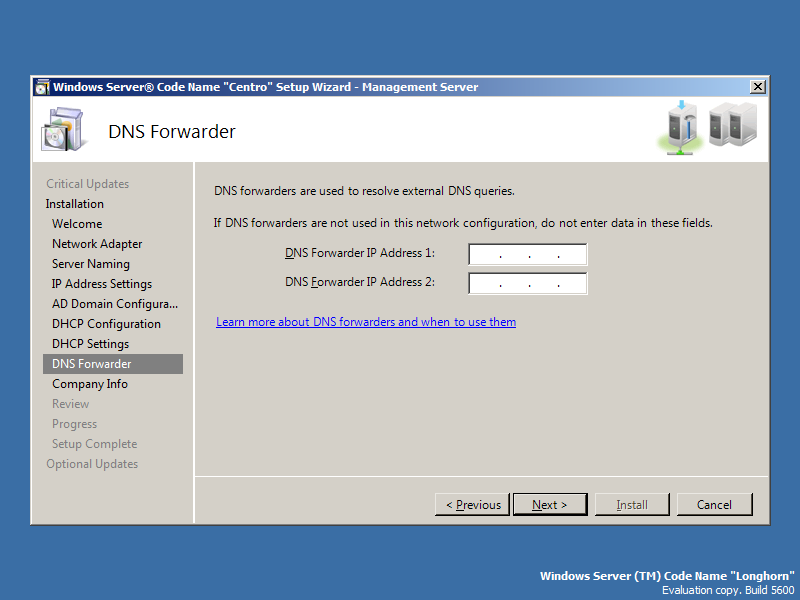
Task: Go to the Network Adapter step
Action: [97, 244]
